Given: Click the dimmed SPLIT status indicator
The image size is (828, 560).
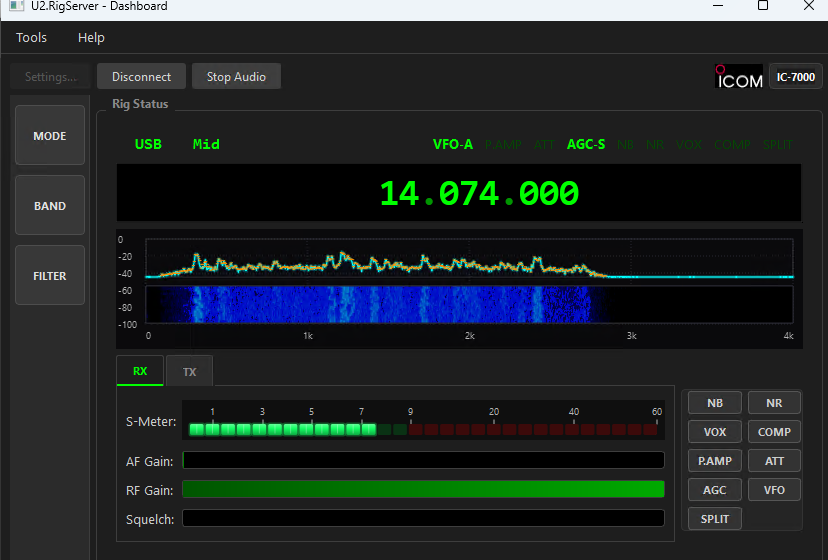Looking at the screenshot, I should [x=777, y=144].
